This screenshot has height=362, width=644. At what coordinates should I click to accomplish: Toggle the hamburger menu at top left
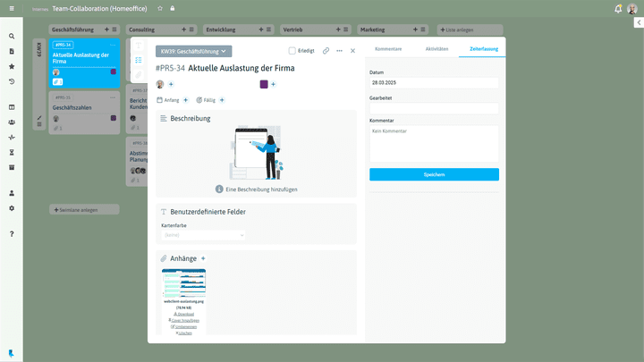click(12, 9)
